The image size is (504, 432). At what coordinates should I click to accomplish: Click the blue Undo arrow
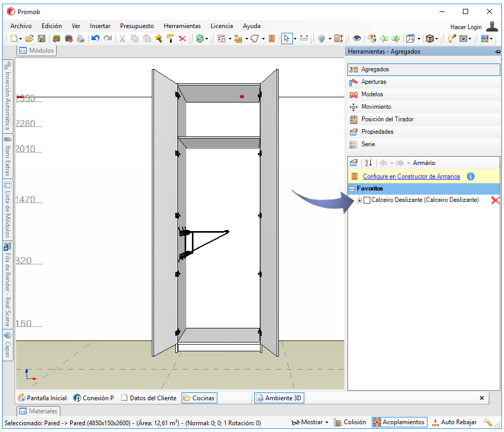click(95, 39)
